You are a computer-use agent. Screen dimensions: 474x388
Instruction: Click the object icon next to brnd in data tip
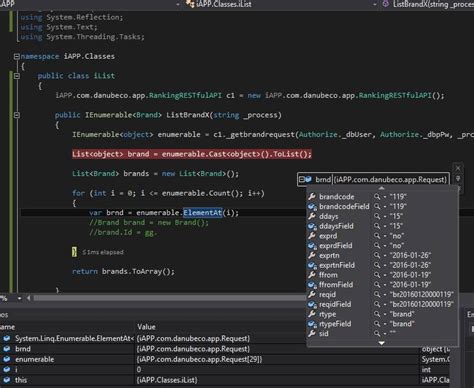click(x=308, y=179)
